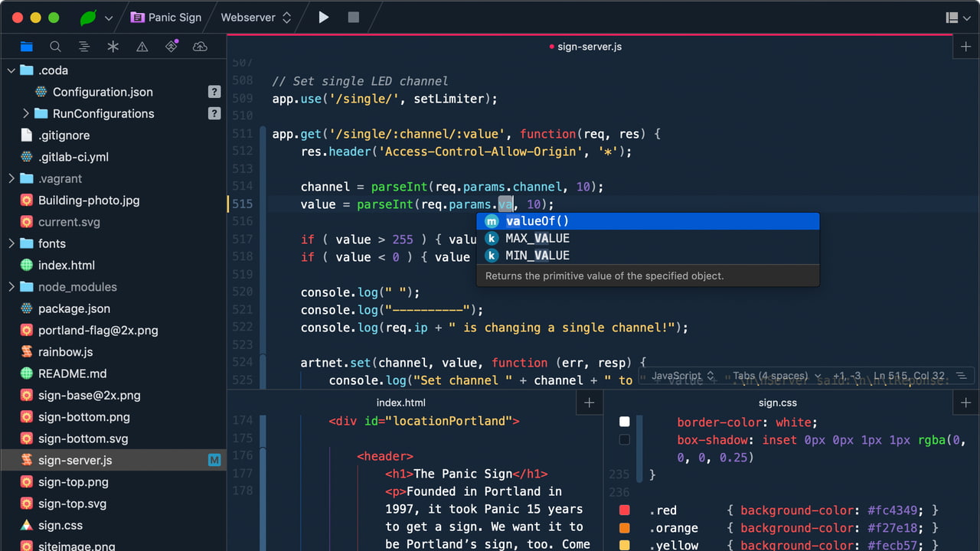Viewport: 980px width, 551px height.
Task: Stop the running task
Action: pyautogui.click(x=353, y=17)
